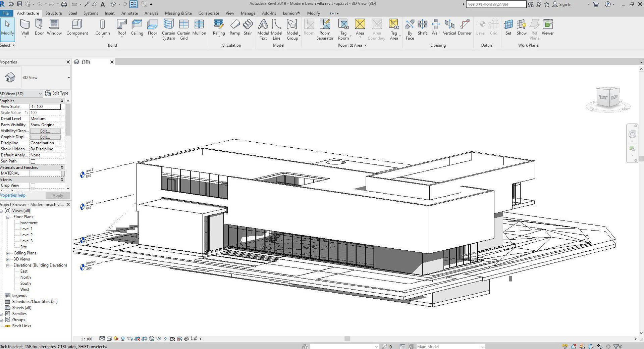Select the Room Separator tool

(325, 30)
